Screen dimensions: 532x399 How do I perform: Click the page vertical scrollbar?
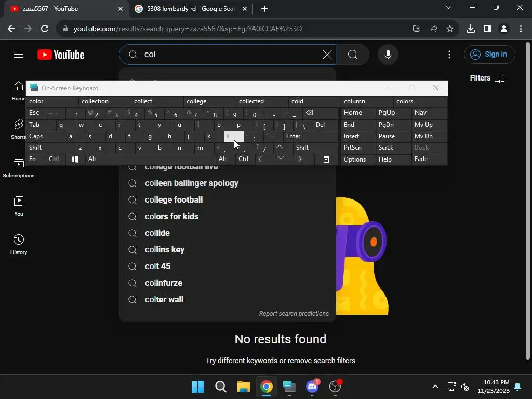coord(528,200)
